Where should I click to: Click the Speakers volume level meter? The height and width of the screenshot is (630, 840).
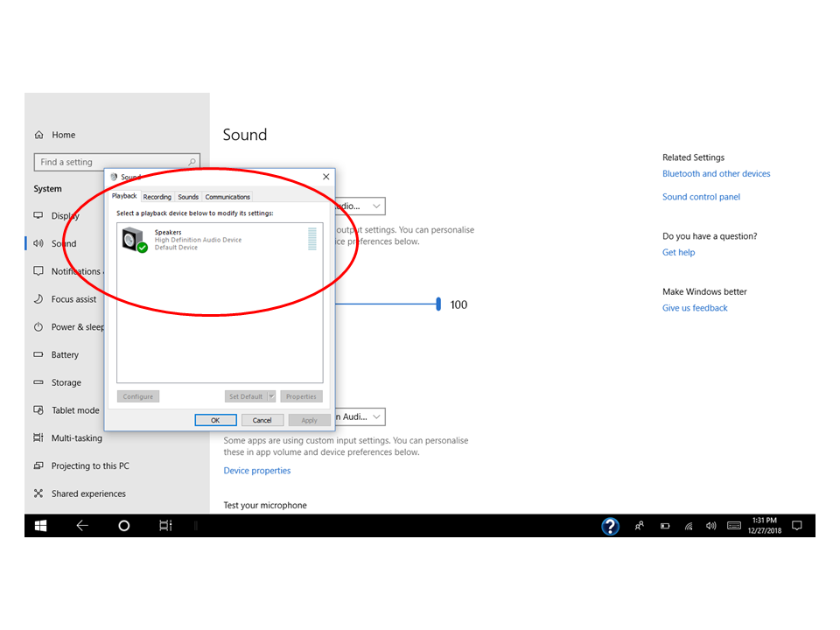312,239
